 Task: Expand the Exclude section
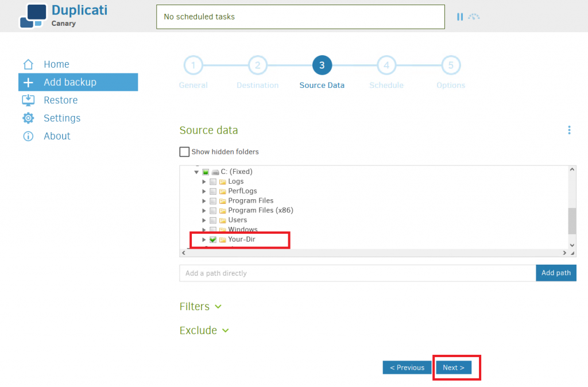[204, 330]
